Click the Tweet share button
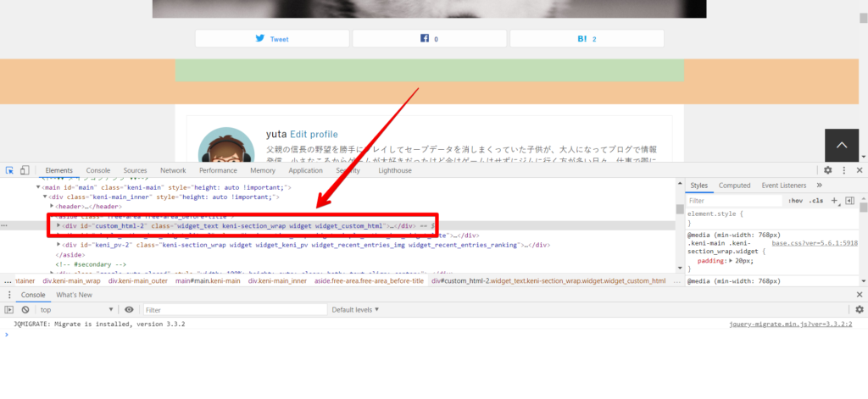The width and height of the screenshot is (868, 399). [x=272, y=39]
